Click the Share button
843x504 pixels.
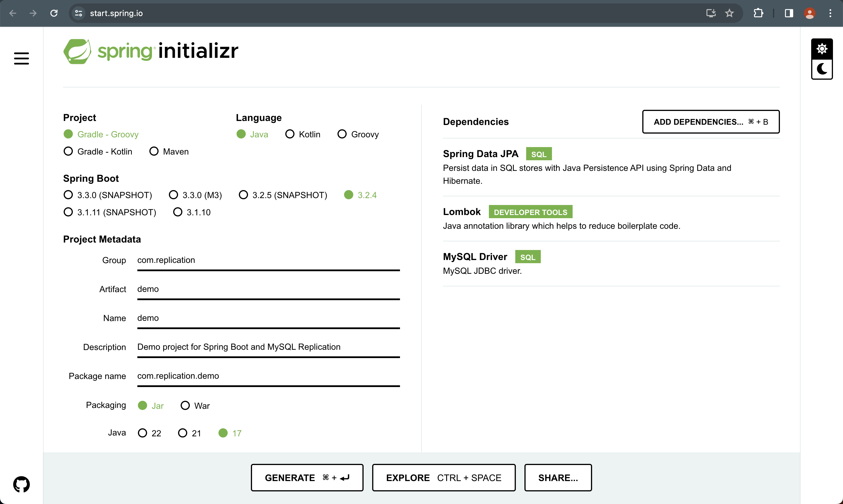coord(558,478)
